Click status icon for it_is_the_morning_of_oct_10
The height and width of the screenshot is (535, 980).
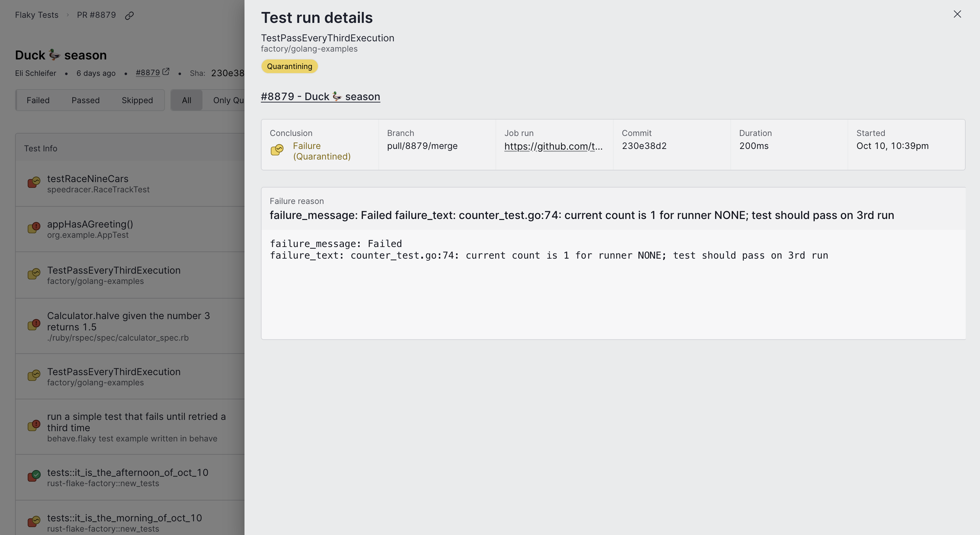coord(34,521)
